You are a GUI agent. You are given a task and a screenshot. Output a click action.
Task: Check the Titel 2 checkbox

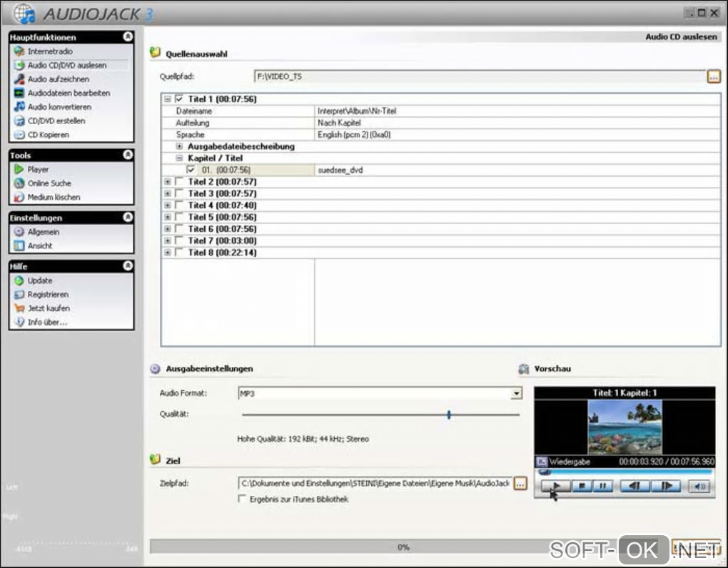[179, 181]
